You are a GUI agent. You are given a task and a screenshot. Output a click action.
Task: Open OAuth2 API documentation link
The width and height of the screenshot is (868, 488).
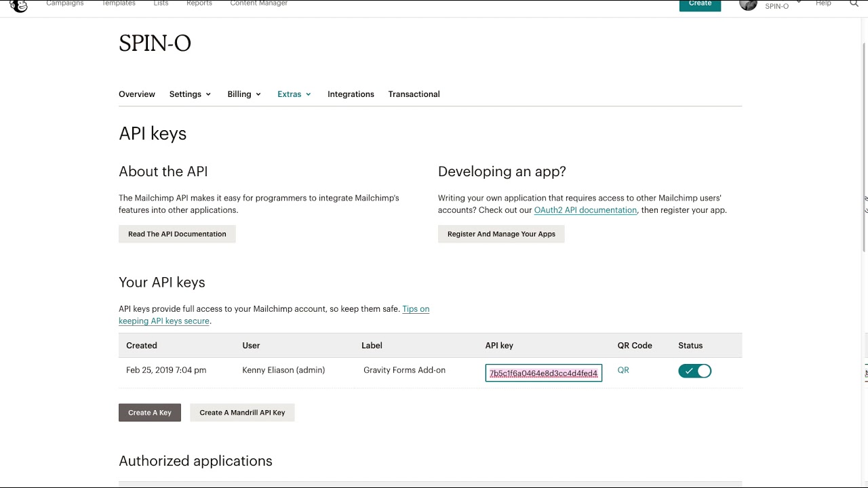tap(585, 210)
